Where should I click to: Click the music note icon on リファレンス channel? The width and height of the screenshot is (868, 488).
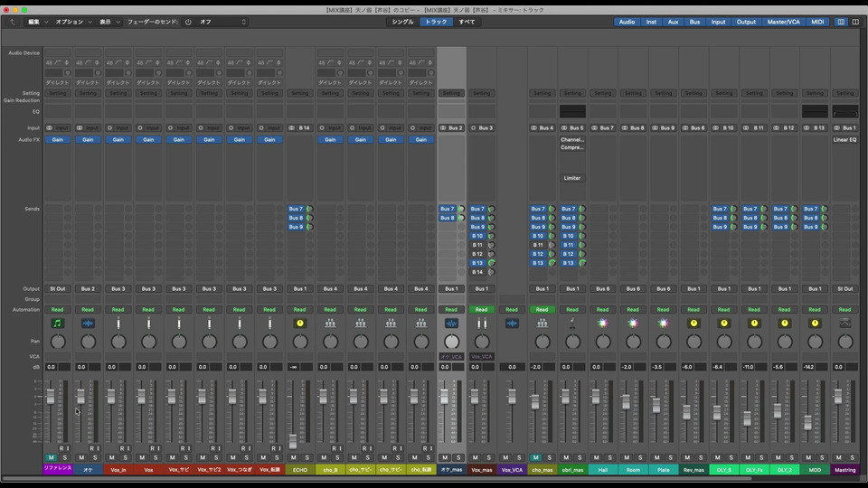(x=58, y=323)
